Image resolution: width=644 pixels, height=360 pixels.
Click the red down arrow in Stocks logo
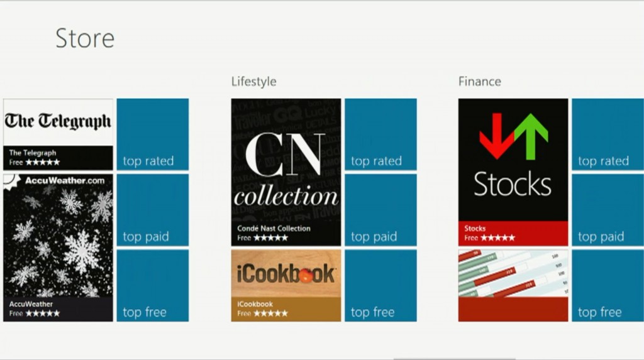[497, 136]
